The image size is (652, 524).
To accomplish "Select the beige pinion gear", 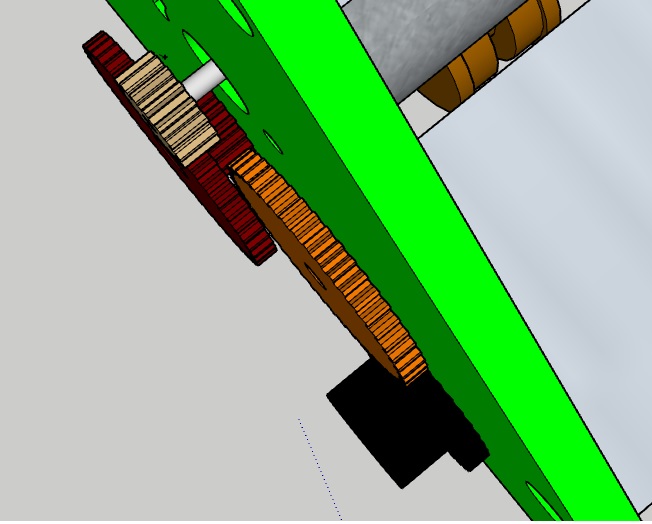I will [167, 109].
